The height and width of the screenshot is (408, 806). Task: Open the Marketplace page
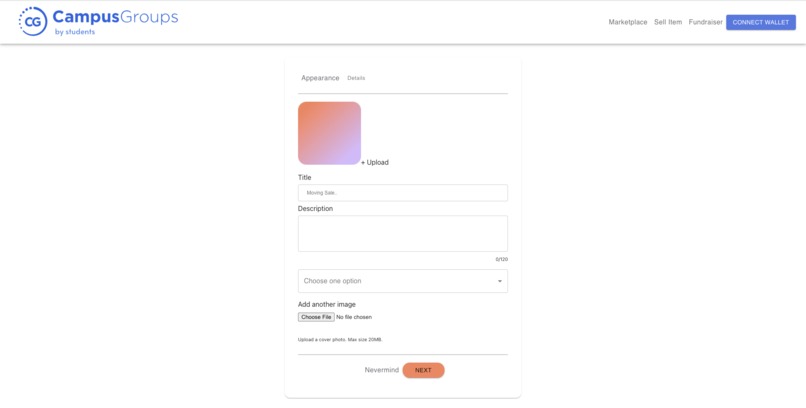coord(628,22)
